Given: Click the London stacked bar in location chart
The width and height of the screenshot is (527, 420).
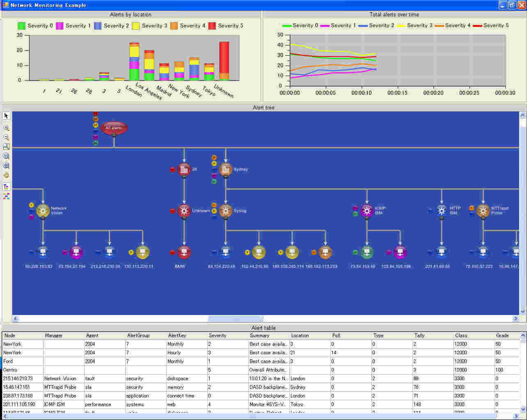Looking at the screenshot, I should coord(134,62).
